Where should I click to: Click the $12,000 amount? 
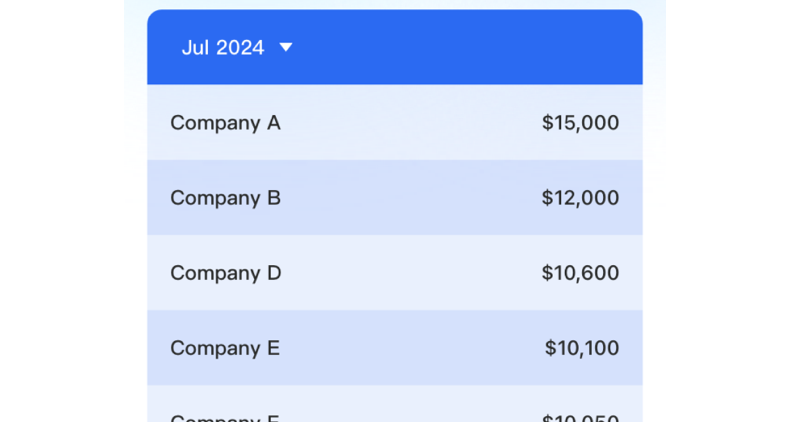(x=580, y=198)
